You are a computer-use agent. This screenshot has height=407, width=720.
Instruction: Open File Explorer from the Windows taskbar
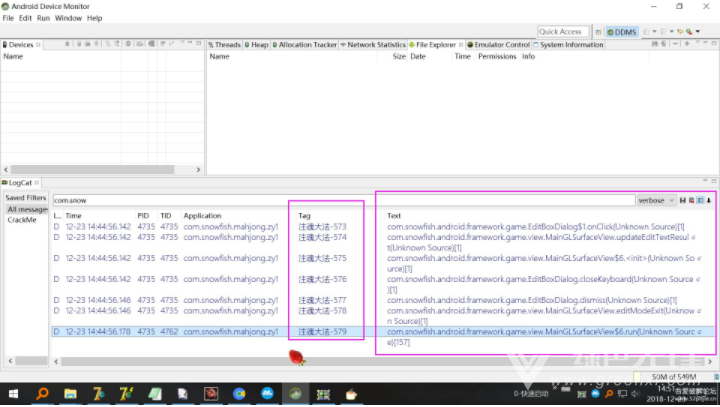(x=70, y=394)
